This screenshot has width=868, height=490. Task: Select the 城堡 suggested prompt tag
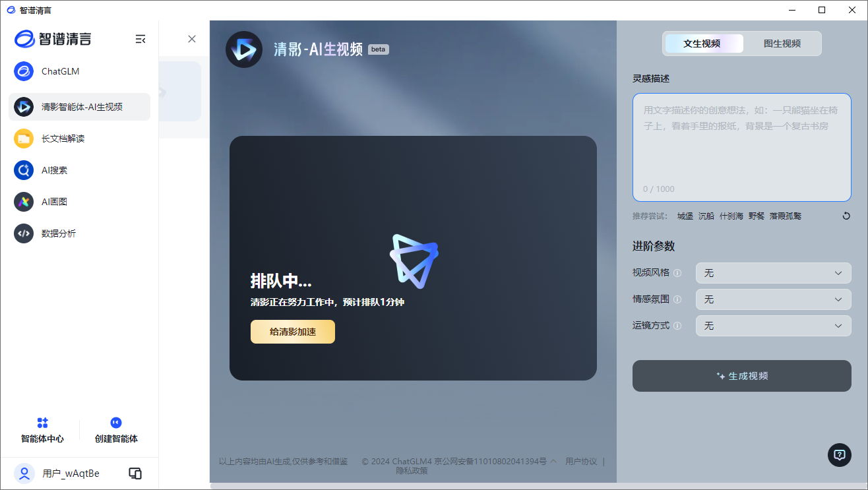tap(685, 216)
